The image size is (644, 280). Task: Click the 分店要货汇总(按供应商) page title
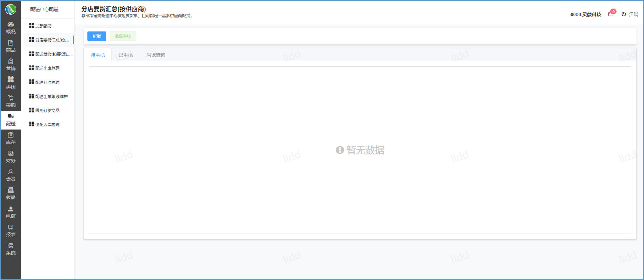(113, 9)
